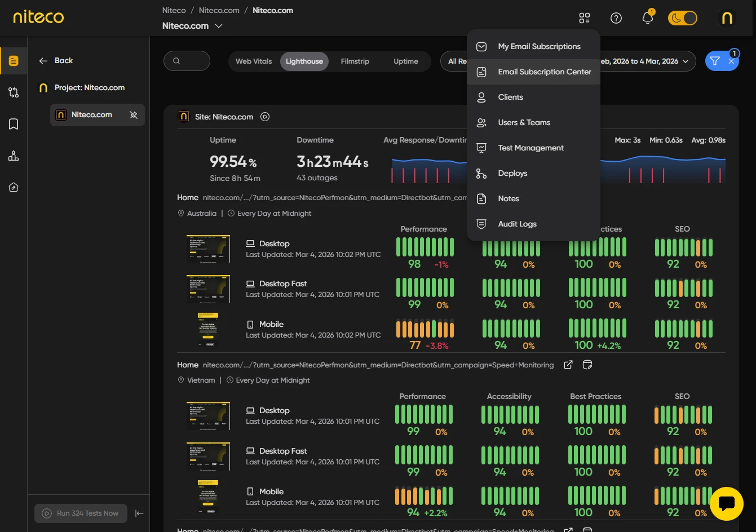756x532 pixels.
Task: Click Run 324 Tests Now button
Action: click(81, 513)
